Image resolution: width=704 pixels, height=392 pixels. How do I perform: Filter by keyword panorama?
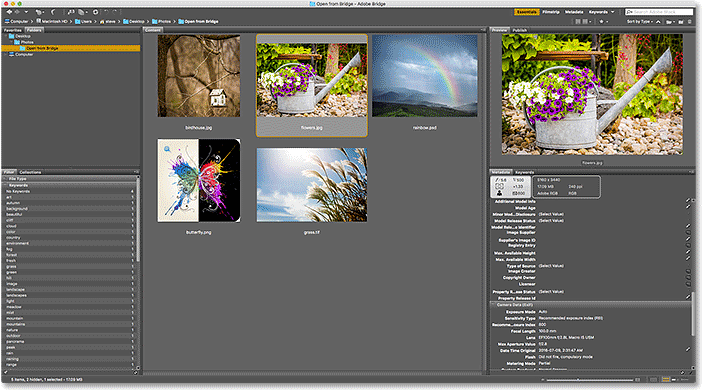pos(70,342)
